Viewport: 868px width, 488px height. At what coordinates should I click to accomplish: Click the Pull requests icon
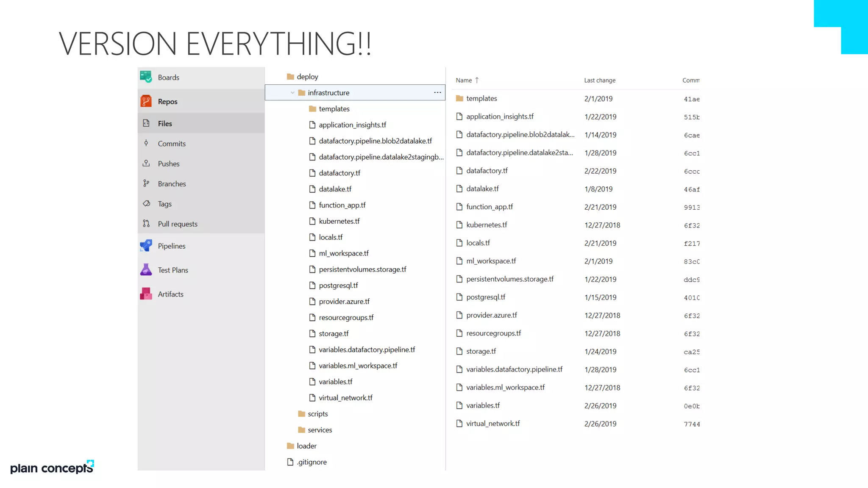146,224
